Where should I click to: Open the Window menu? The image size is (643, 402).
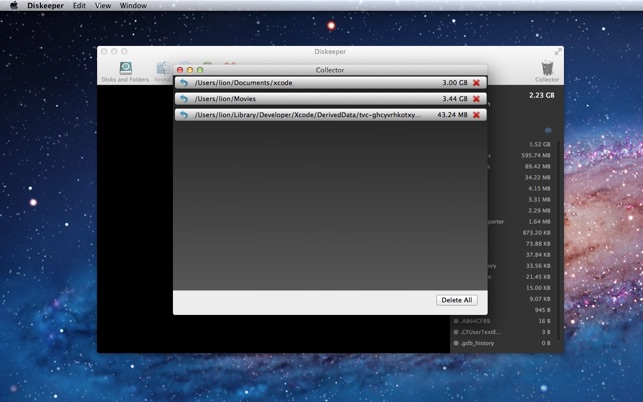[133, 6]
